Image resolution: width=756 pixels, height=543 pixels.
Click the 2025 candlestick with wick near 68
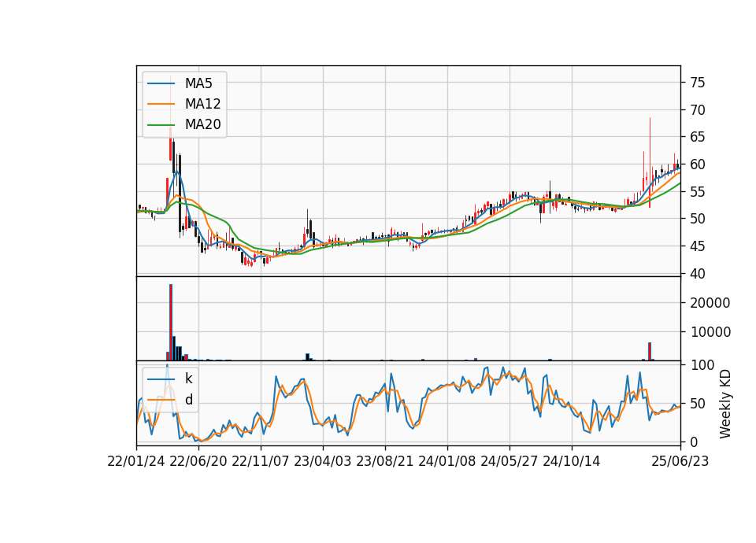click(650, 163)
